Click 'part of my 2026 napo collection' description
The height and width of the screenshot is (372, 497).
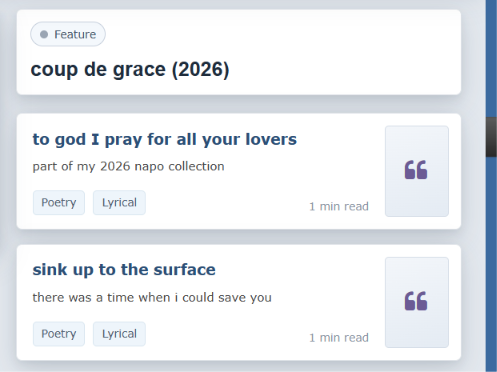click(x=128, y=166)
